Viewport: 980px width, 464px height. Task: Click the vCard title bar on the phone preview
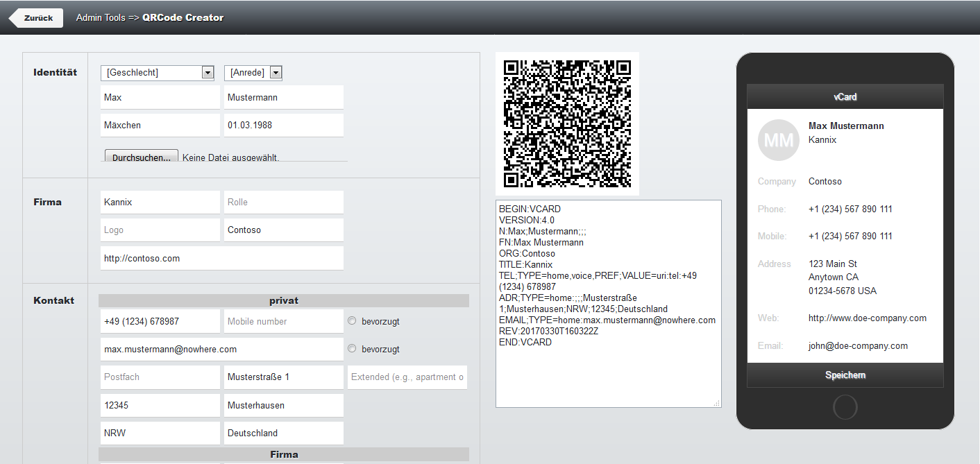point(845,97)
